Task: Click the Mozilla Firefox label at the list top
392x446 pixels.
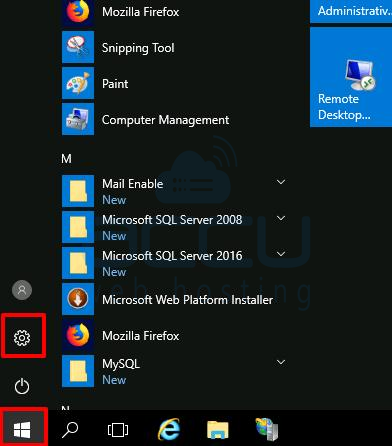Action: tap(141, 12)
